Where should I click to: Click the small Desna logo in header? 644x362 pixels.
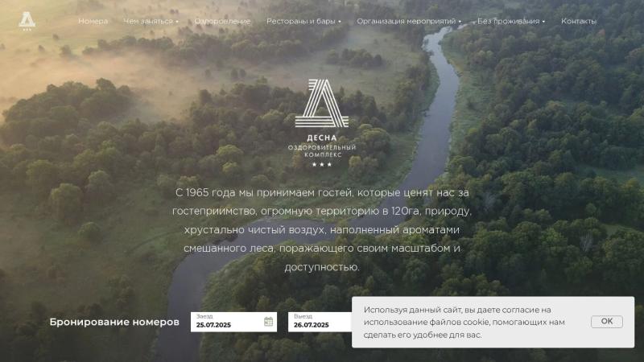tap(27, 21)
